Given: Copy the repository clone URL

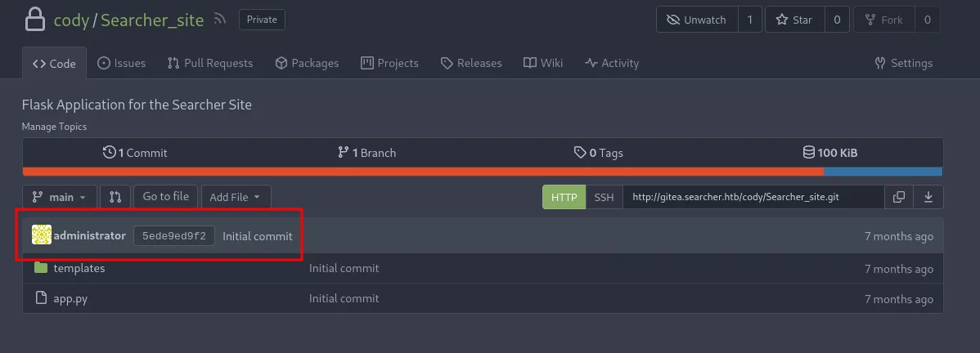Looking at the screenshot, I should click(899, 197).
